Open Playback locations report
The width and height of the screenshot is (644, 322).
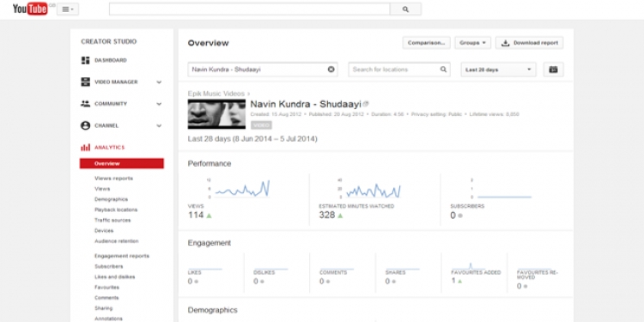coord(116,210)
